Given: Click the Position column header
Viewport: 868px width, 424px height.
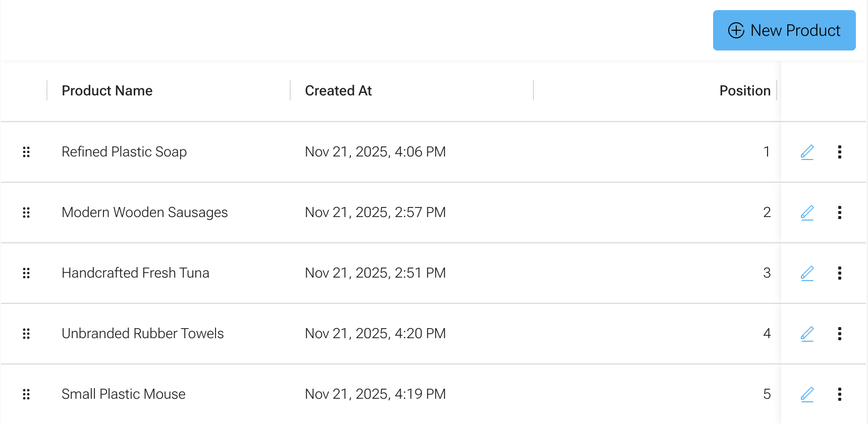Looking at the screenshot, I should click(745, 90).
